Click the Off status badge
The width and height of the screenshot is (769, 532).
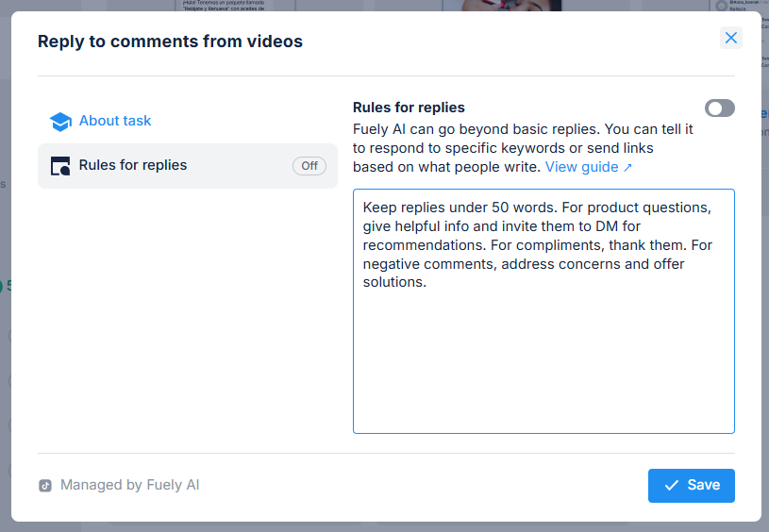tap(309, 166)
